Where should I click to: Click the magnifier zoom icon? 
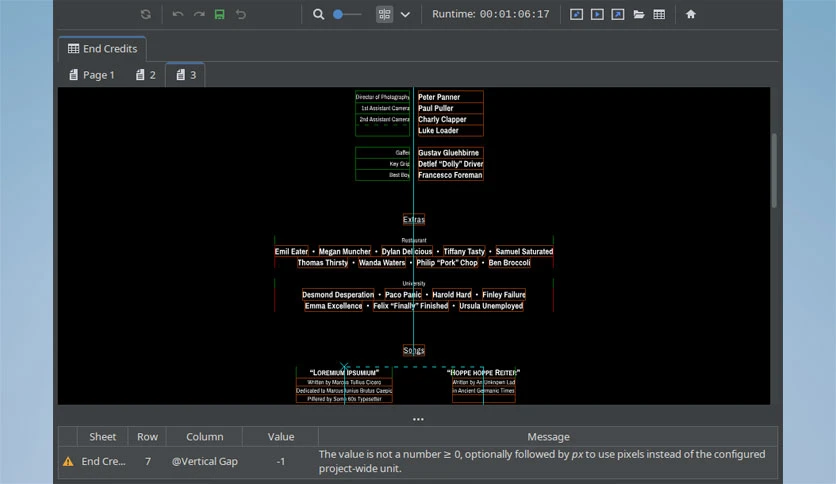click(318, 14)
